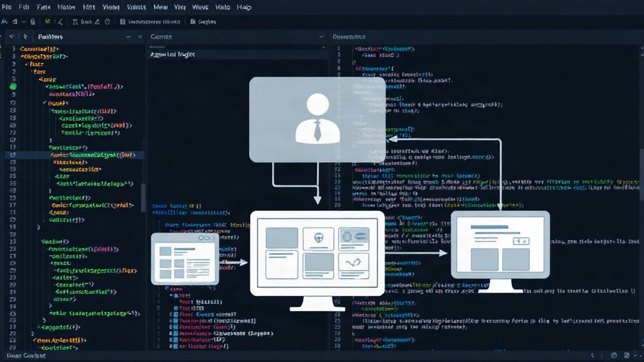The width and height of the screenshot is (644, 362).
Task: Click the document icon before long toolbar label
Action: click(123, 22)
